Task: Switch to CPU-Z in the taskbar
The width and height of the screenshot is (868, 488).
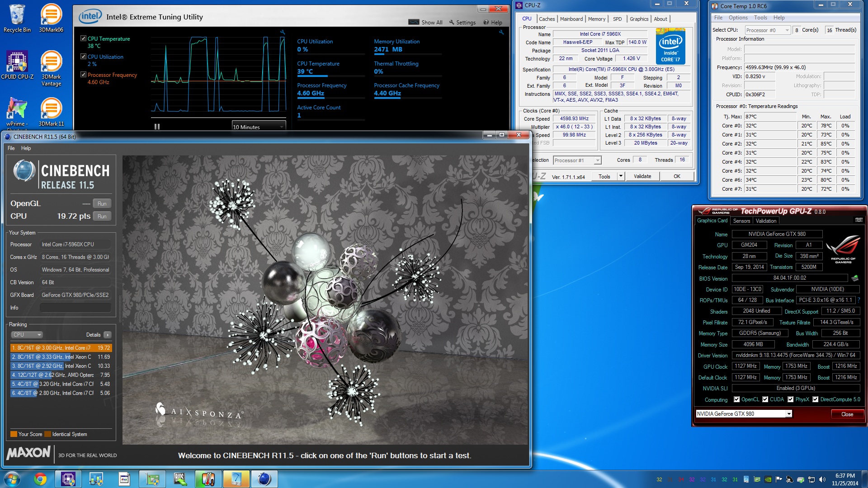Action: point(68,479)
